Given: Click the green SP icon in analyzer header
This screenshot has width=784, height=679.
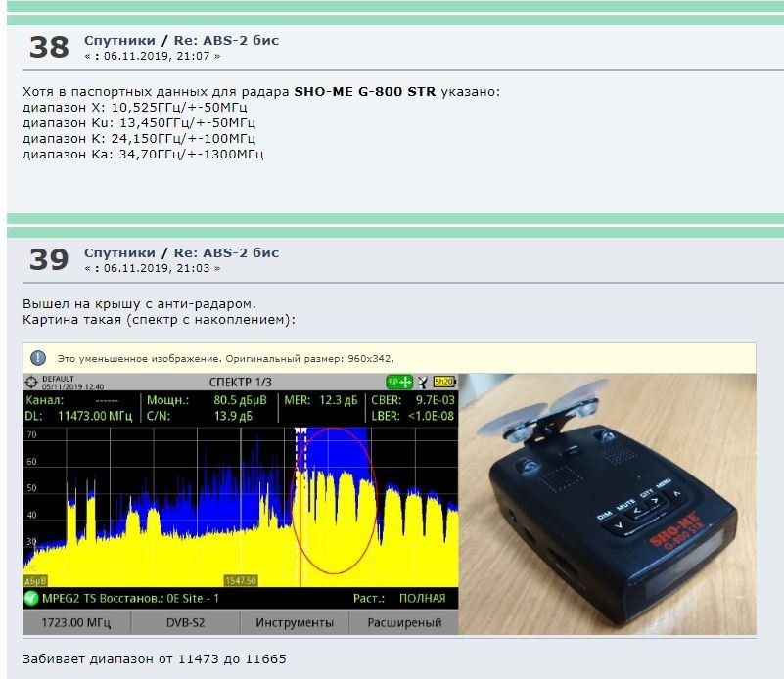Looking at the screenshot, I should 399,383.
